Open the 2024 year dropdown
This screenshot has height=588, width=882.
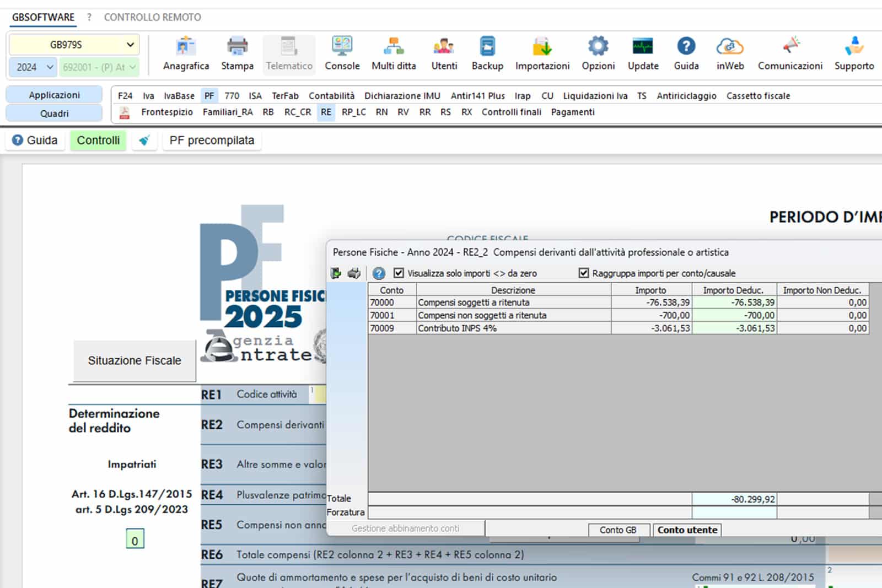50,67
